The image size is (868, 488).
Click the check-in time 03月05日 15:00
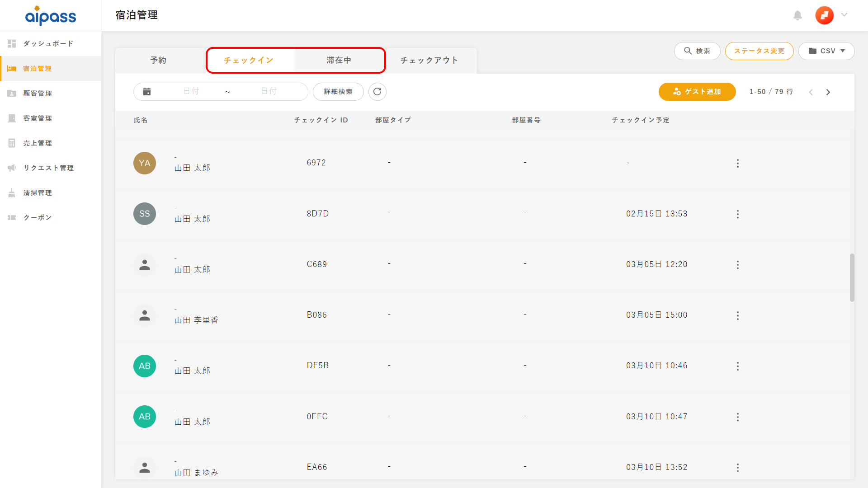click(x=657, y=315)
